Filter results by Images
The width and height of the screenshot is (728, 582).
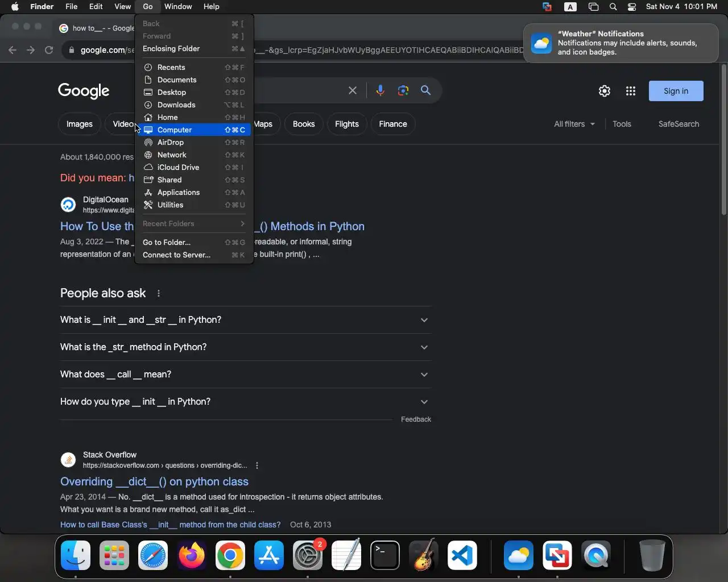click(x=80, y=124)
